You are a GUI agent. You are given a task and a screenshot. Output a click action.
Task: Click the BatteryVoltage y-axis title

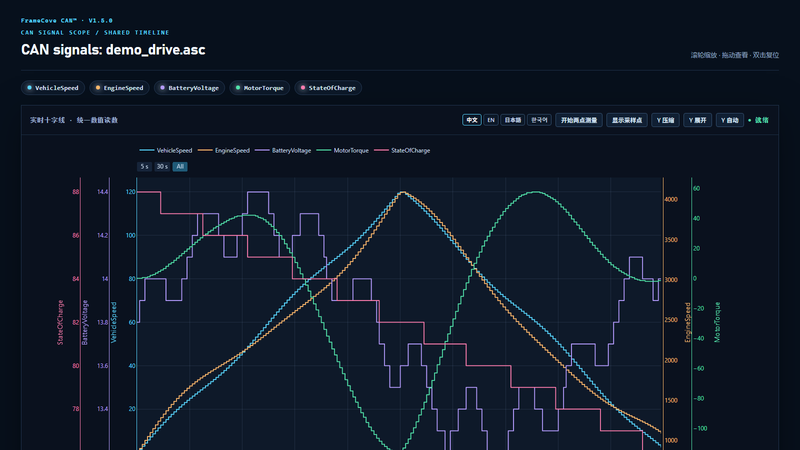coord(85,322)
